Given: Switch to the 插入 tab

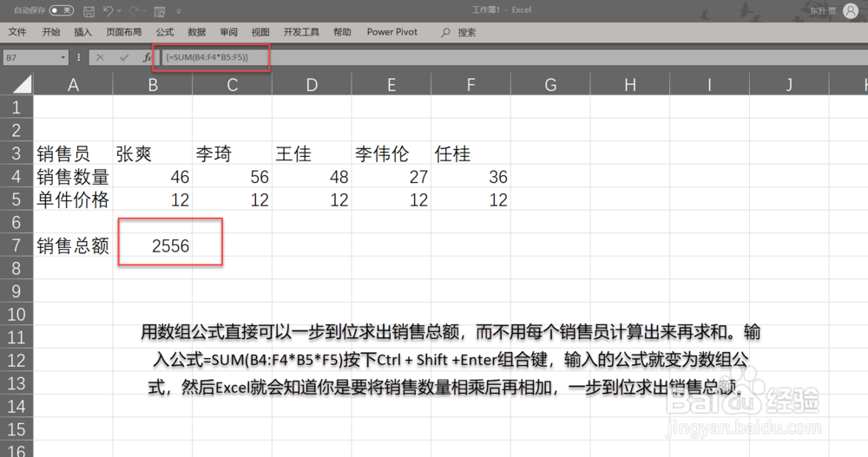Looking at the screenshot, I should 82,32.
